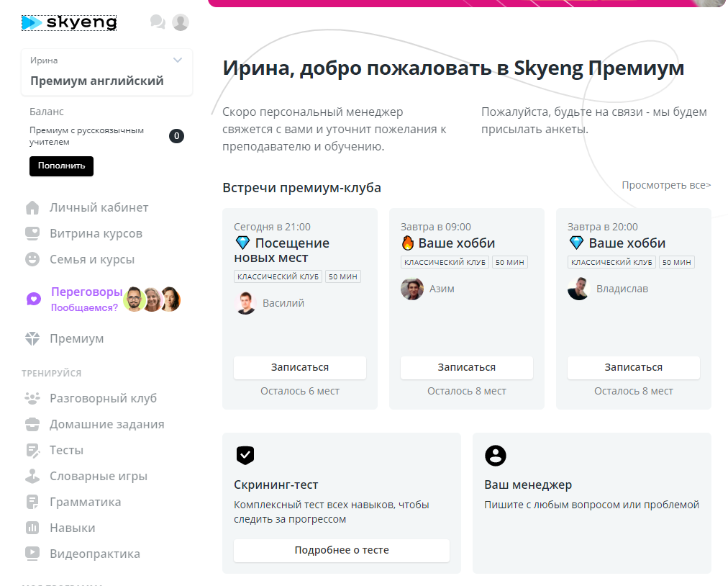Screen dimensions: 728x586
Task: Sign up for Завтра в 20:00 meeting
Action: point(633,368)
